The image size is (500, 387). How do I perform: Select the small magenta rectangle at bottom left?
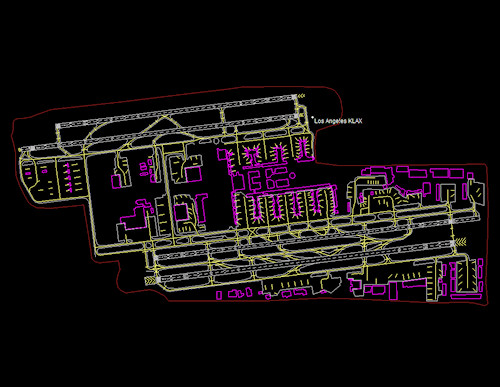[219, 295]
